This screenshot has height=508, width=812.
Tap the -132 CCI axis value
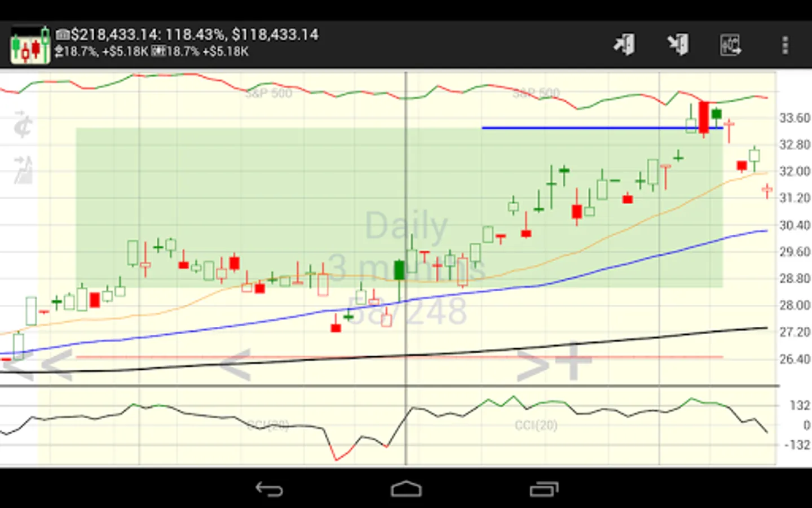click(797, 445)
